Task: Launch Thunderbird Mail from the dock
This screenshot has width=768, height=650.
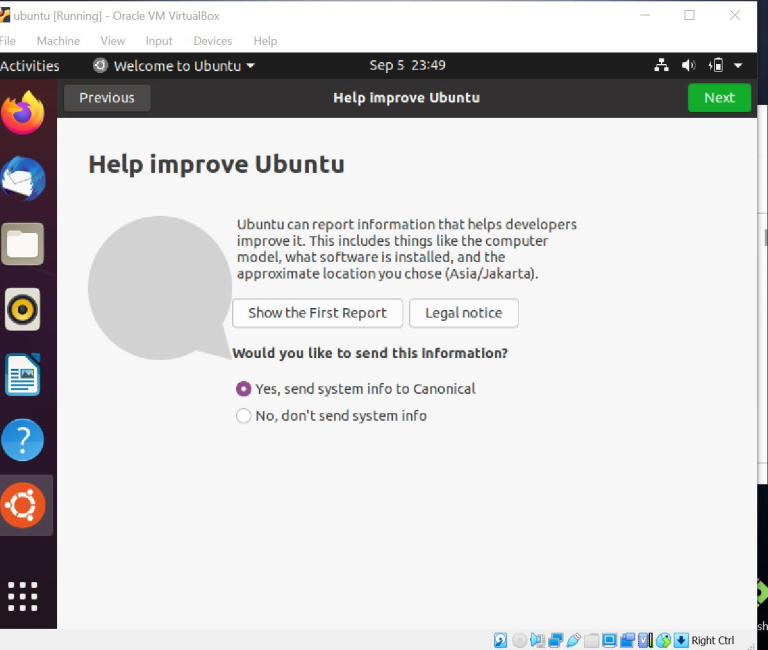Action: [x=23, y=179]
